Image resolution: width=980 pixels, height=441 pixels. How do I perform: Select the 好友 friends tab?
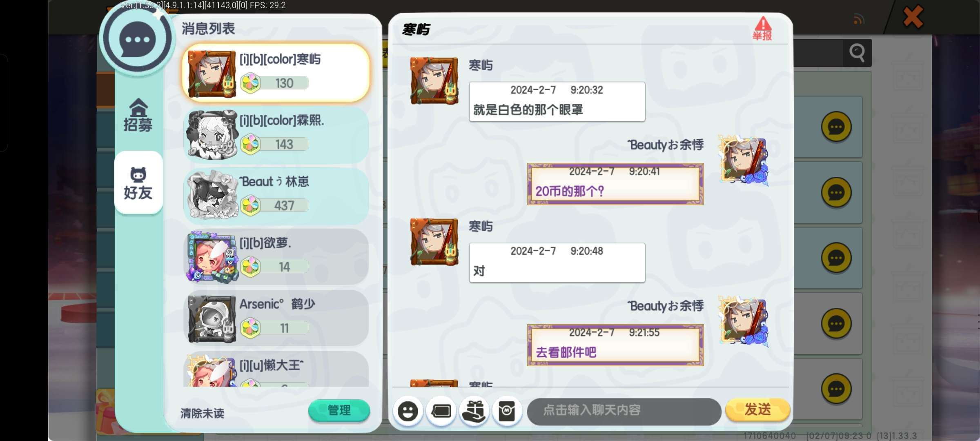(138, 183)
